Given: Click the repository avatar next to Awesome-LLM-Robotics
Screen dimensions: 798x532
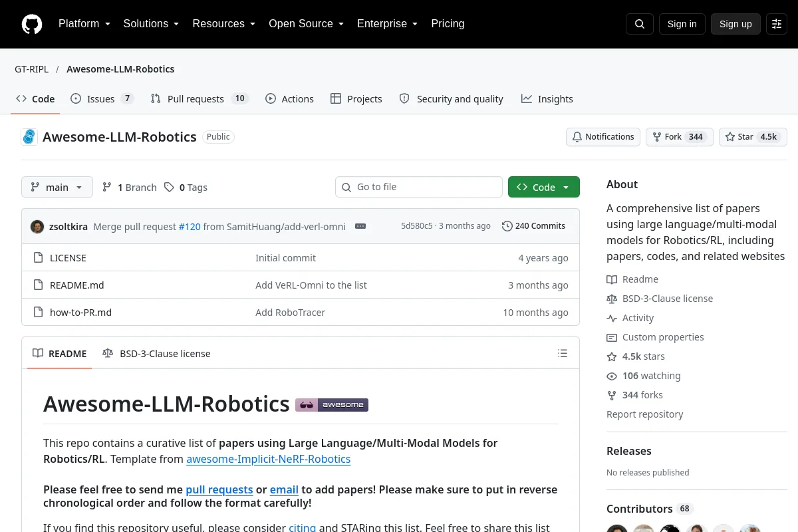Looking at the screenshot, I should (29, 137).
